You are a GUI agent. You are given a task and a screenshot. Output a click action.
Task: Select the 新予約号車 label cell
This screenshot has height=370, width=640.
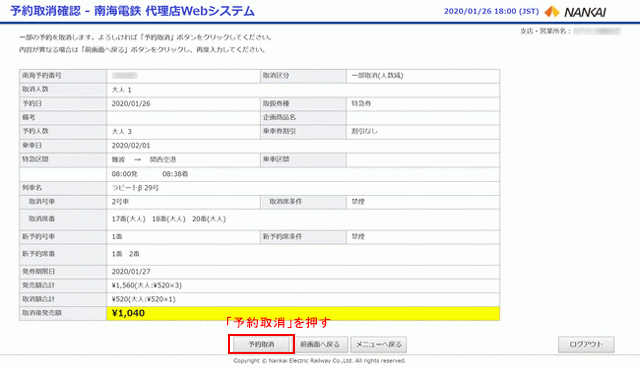[63, 237]
